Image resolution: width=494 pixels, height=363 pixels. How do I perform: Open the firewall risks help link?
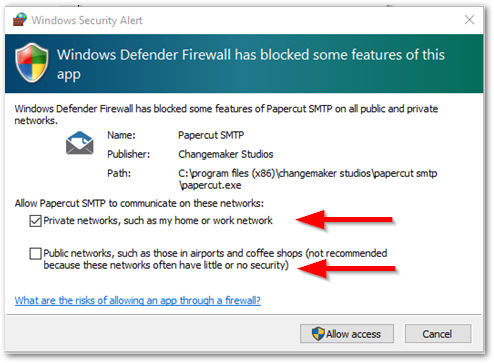point(138,300)
